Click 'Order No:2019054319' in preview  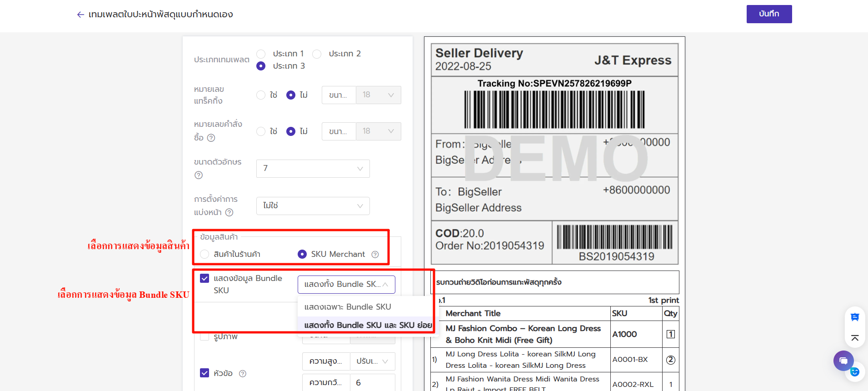click(x=489, y=246)
